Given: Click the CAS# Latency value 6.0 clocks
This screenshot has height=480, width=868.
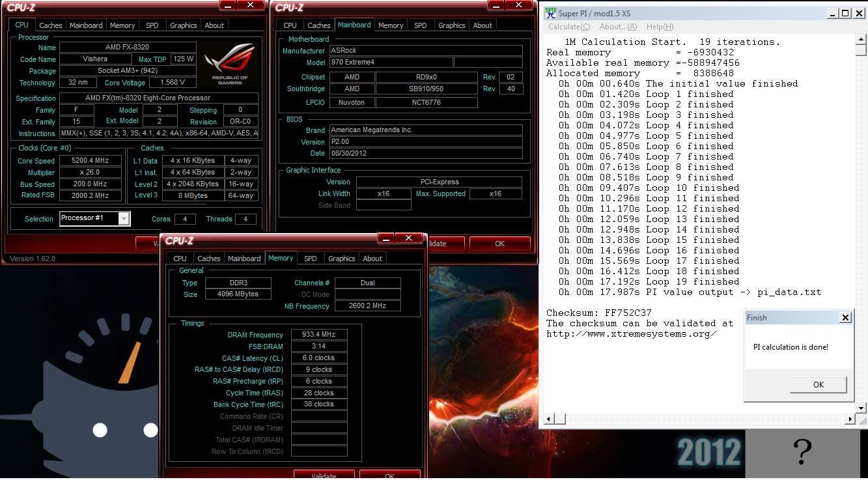Looking at the screenshot, I should click(318, 358).
